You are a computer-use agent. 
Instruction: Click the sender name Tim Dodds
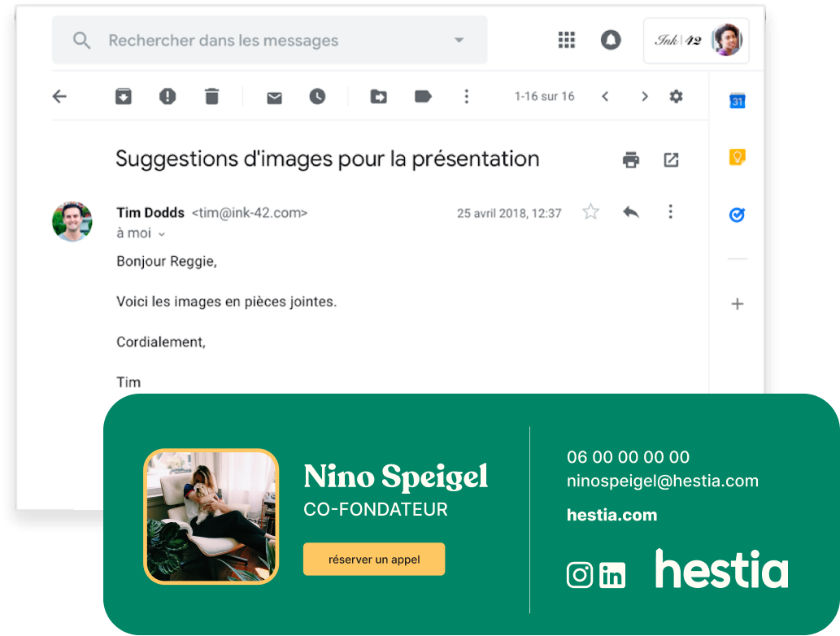(x=150, y=213)
